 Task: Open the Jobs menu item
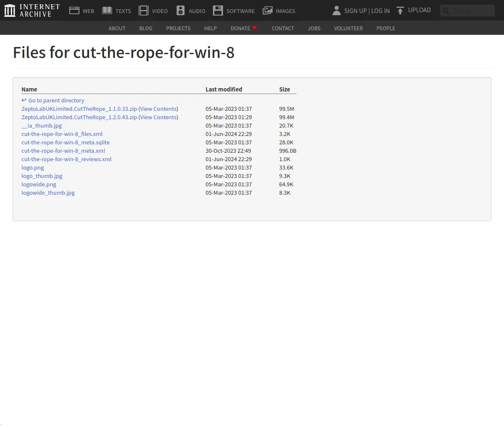[314, 28]
